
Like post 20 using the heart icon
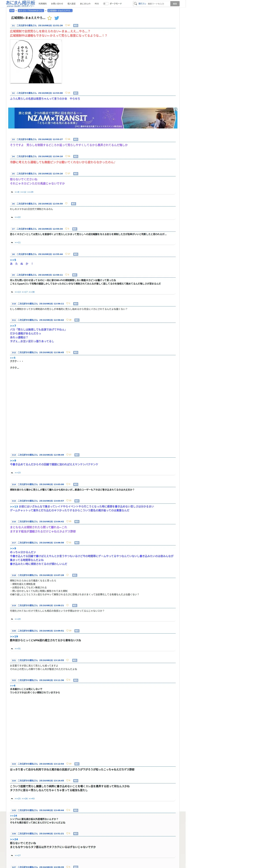pos(67,630)
